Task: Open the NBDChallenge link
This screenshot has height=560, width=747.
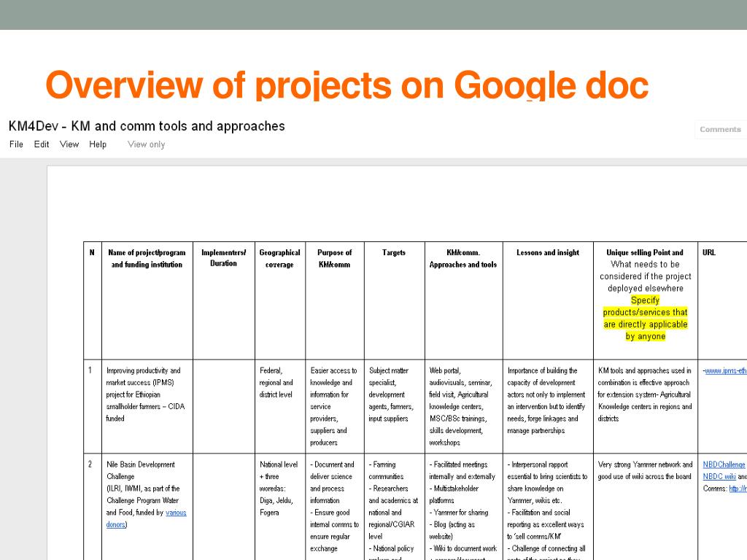Action: [724, 464]
